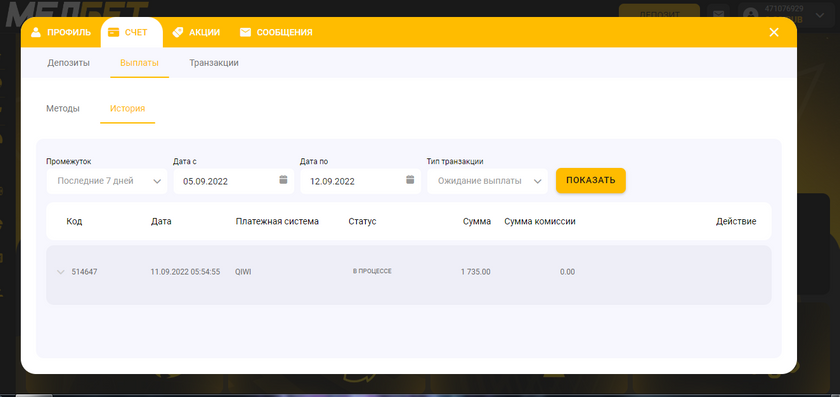This screenshot has width=840, height=397.
Task: Open the Транзакции subtab
Action: 214,63
